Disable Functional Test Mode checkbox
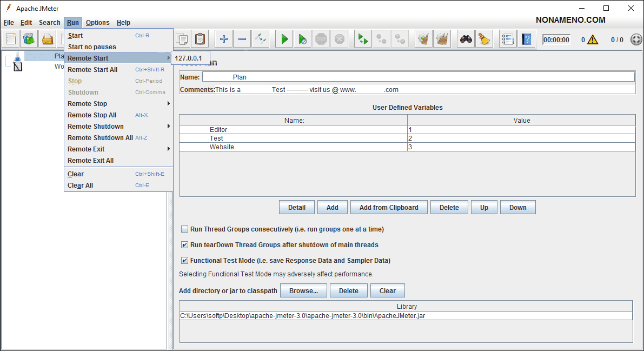 click(185, 261)
